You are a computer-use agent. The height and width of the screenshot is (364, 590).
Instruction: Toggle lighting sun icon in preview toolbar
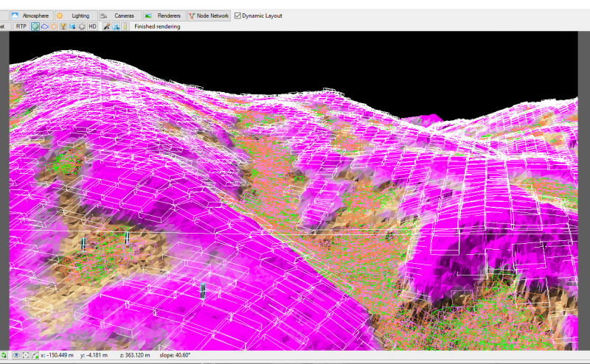[x=54, y=27]
